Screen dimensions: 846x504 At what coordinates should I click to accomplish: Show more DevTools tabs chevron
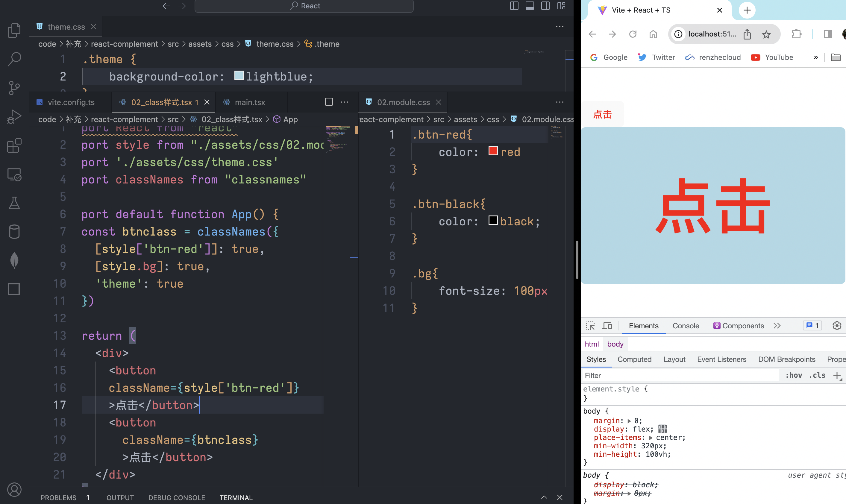777,326
